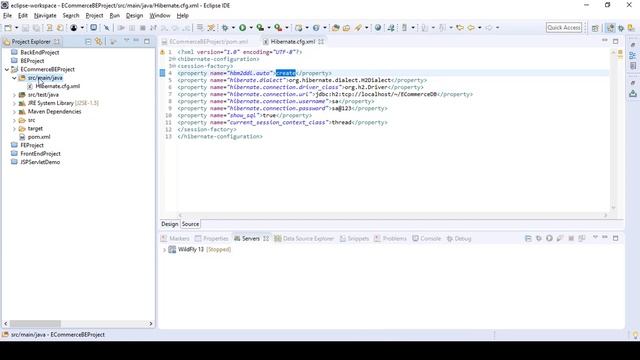This screenshot has height=360, width=640.
Task: Collapse the src/main/java folder node
Action: tap(14, 78)
